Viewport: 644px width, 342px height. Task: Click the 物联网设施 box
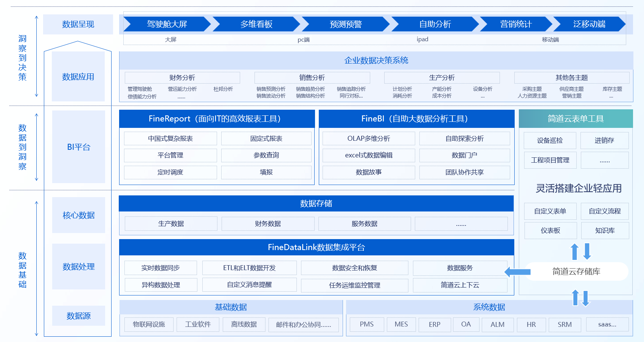(x=149, y=325)
